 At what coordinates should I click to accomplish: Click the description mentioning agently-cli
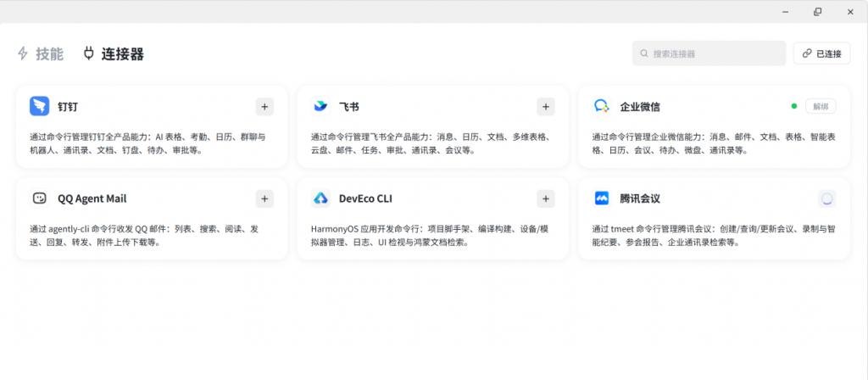[144, 236]
